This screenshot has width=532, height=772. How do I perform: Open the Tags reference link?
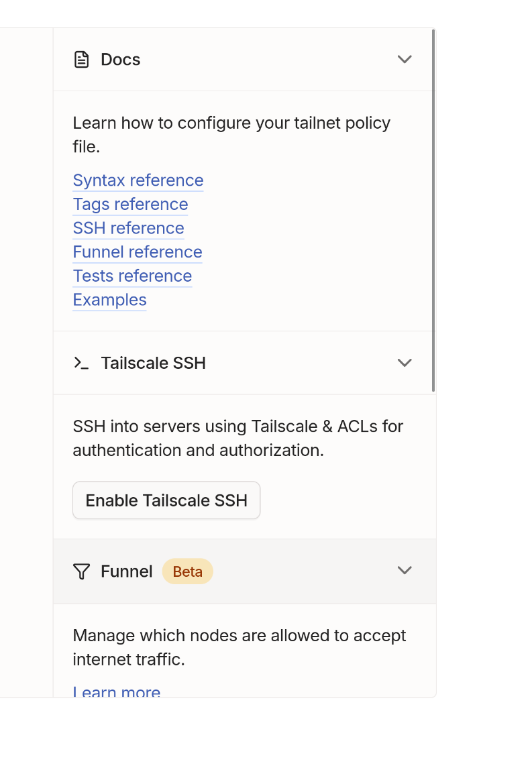(130, 205)
